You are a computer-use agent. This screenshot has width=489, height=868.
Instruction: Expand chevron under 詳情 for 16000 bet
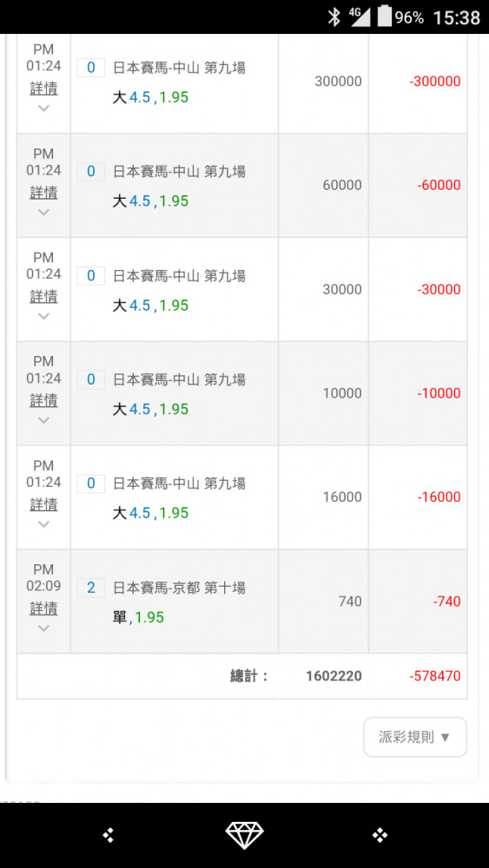pyautogui.click(x=43, y=523)
